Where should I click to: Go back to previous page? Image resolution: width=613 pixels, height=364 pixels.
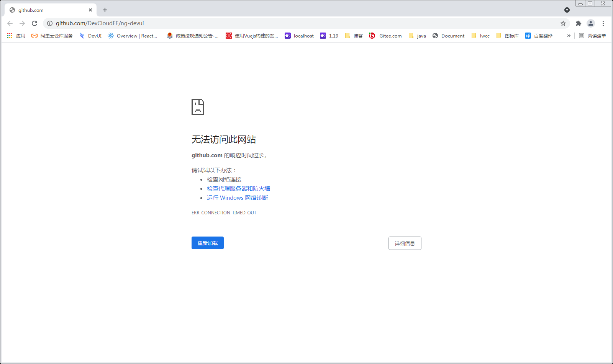click(10, 23)
